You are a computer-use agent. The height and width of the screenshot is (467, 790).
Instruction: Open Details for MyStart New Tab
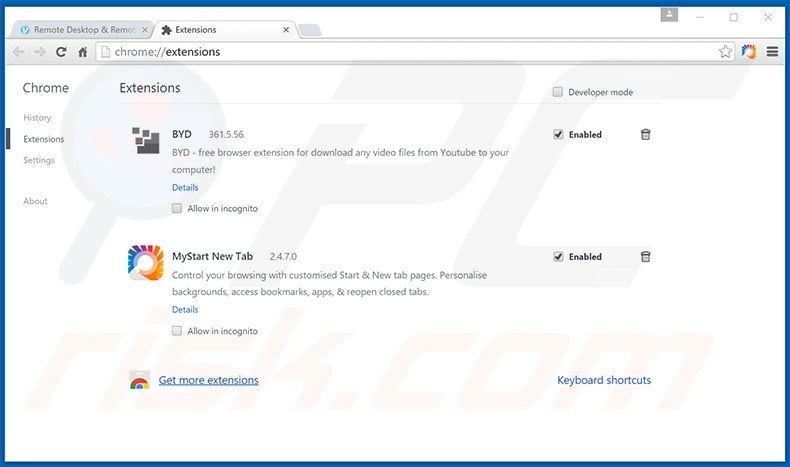185,310
